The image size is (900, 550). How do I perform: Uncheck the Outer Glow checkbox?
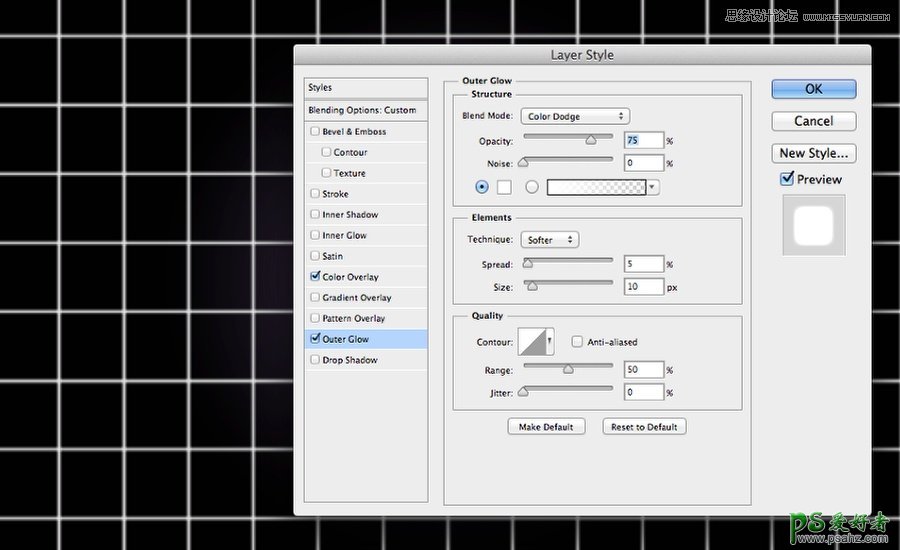[315, 338]
